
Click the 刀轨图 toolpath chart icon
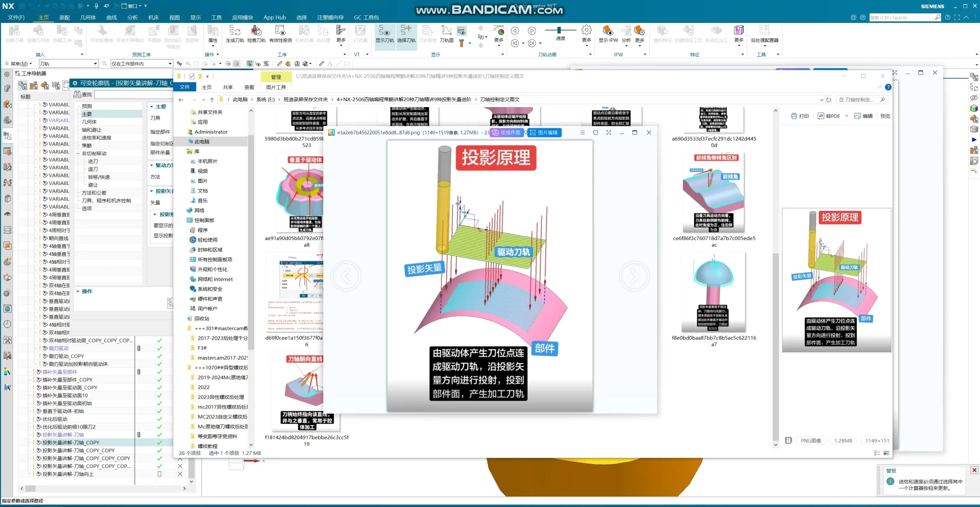pyautogui.click(x=446, y=31)
